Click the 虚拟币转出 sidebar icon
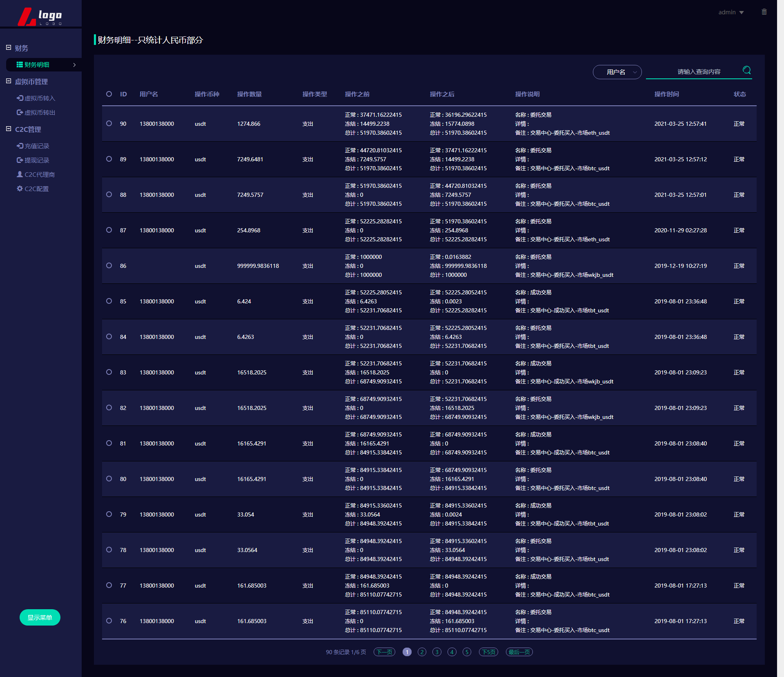Viewport: 784px width, 677px height. coord(20,112)
